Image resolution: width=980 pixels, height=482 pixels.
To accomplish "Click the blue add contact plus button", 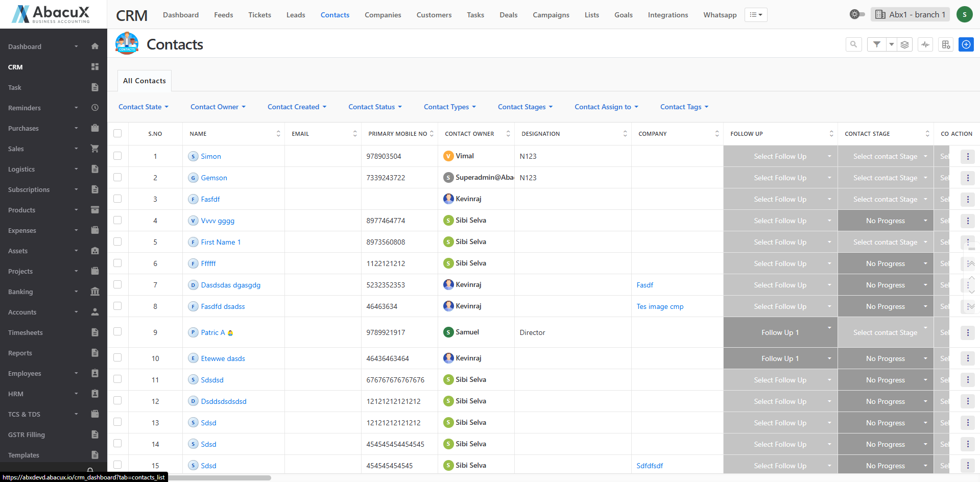I will (x=966, y=44).
